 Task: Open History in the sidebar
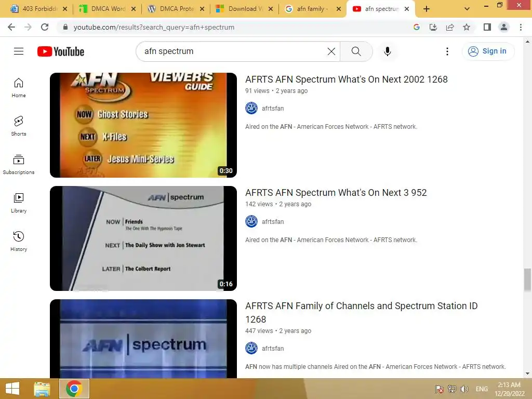click(19, 241)
